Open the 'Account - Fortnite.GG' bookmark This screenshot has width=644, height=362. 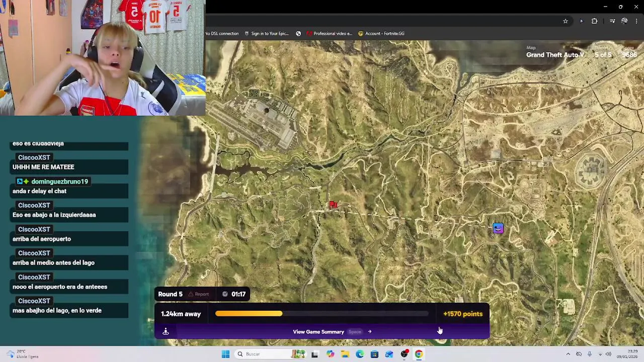click(381, 34)
